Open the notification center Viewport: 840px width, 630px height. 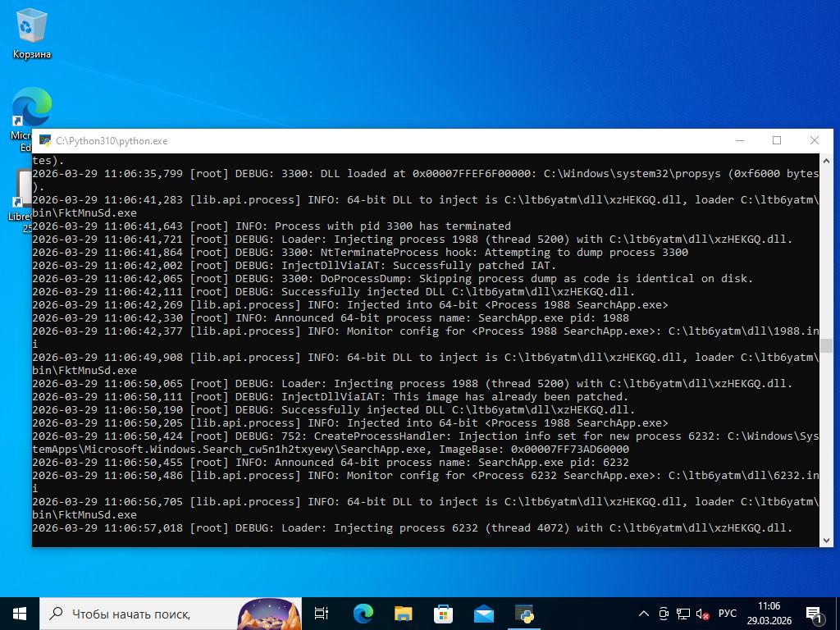click(x=815, y=614)
